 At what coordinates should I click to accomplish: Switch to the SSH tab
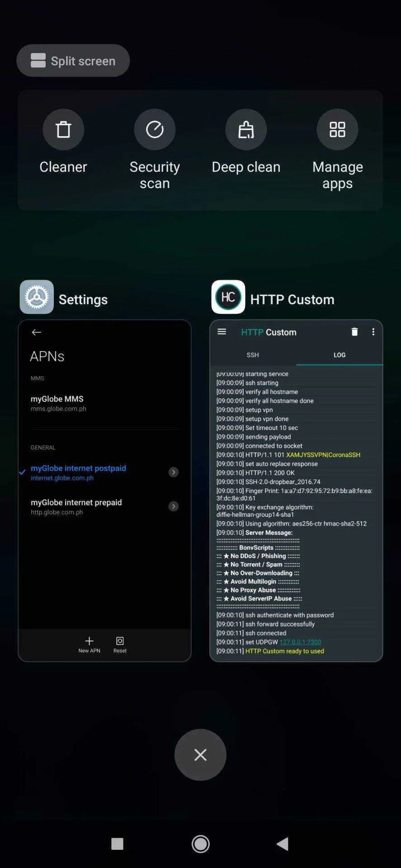[253, 355]
